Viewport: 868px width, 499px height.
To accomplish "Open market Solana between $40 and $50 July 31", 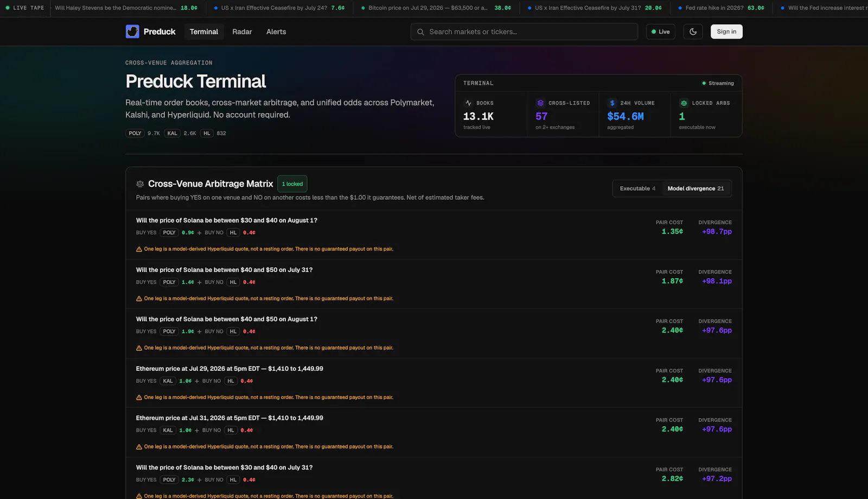I will [224, 270].
